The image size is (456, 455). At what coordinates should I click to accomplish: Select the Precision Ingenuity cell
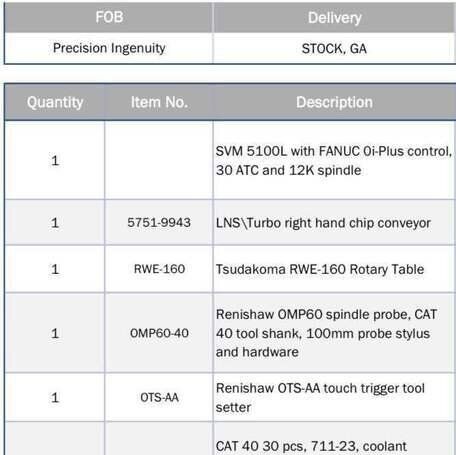pos(109,48)
